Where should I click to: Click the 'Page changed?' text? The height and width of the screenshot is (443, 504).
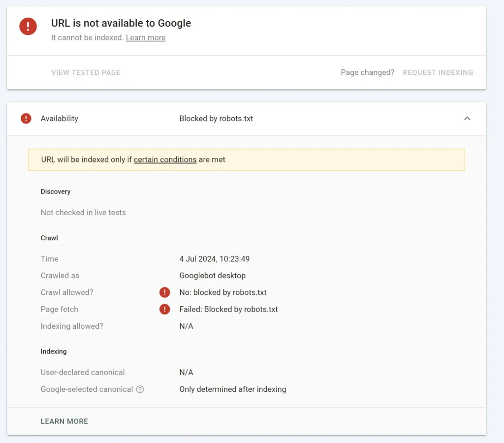[x=367, y=72]
